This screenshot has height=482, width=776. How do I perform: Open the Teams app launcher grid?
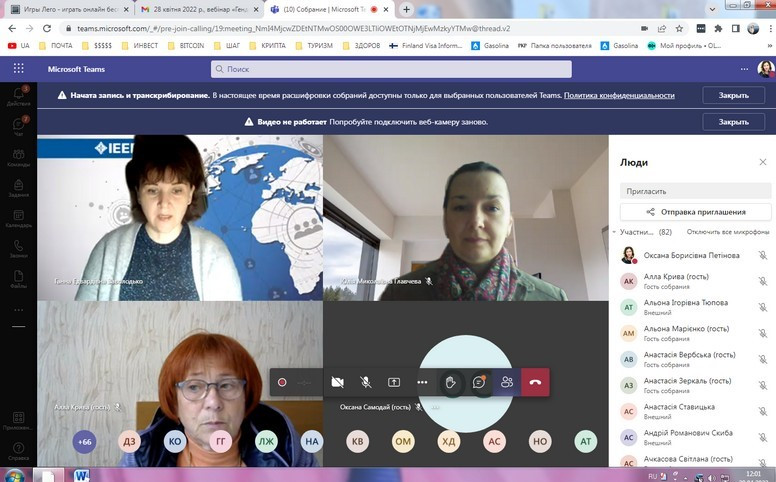[x=18, y=69]
